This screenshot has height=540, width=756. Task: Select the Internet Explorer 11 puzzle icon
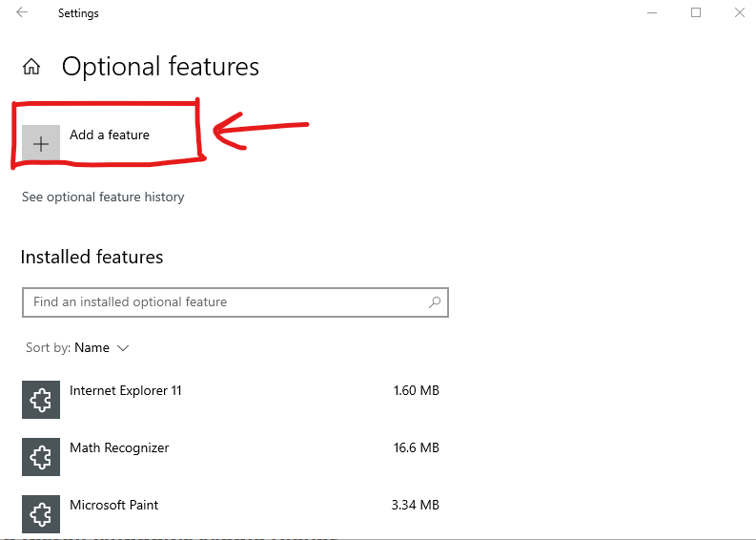pos(41,400)
